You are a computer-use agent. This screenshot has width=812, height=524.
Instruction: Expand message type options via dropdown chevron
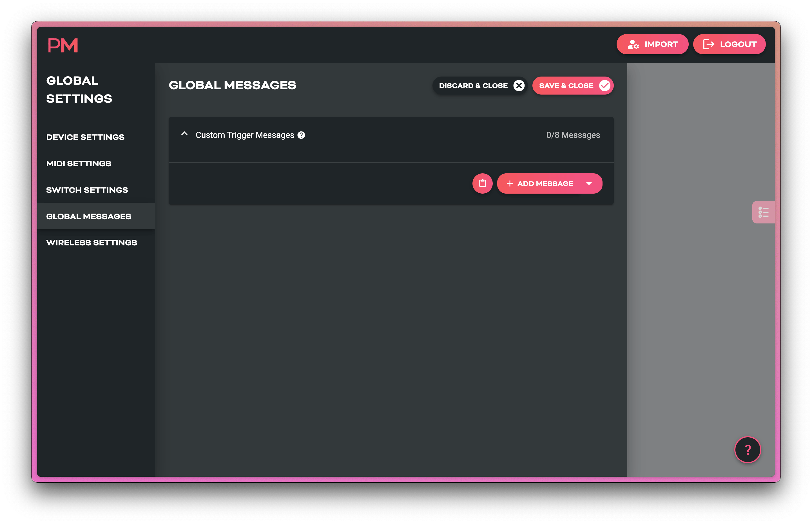(589, 183)
